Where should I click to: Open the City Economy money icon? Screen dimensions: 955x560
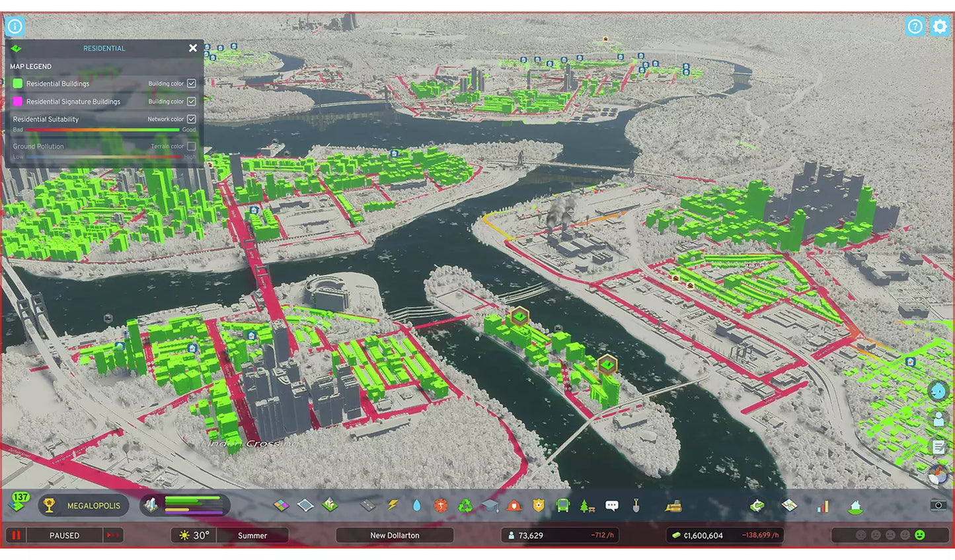point(757,506)
